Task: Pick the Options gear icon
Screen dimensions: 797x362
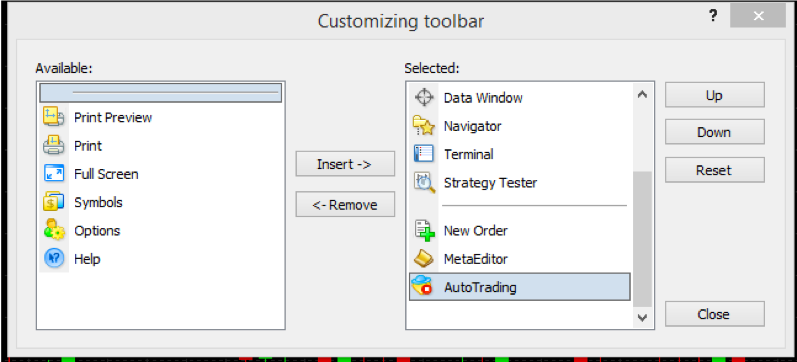Action: pyautogui.click(x=54, y=231)
